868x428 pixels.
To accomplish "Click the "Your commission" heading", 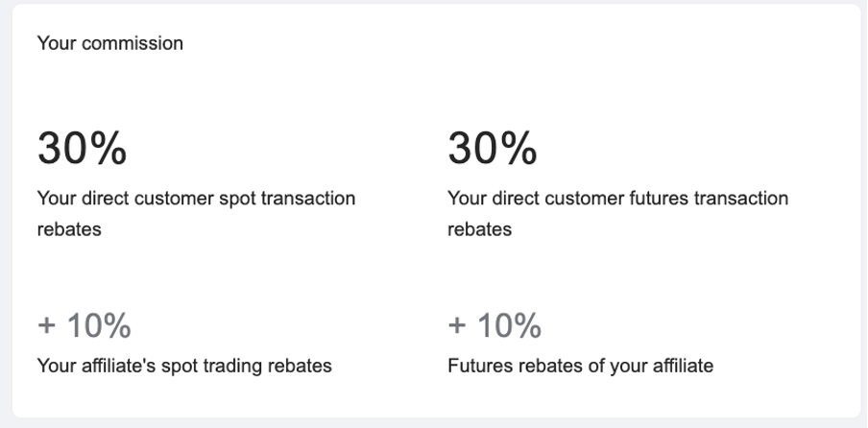I will coord(109,43).
